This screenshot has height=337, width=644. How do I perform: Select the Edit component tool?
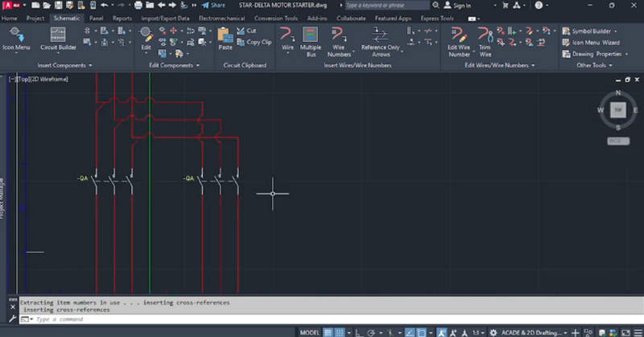tap(146, 39)
